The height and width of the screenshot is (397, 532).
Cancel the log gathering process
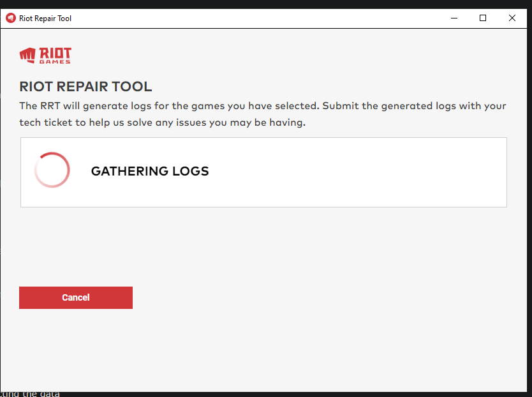pyautogui.click(x=76, y=297)
